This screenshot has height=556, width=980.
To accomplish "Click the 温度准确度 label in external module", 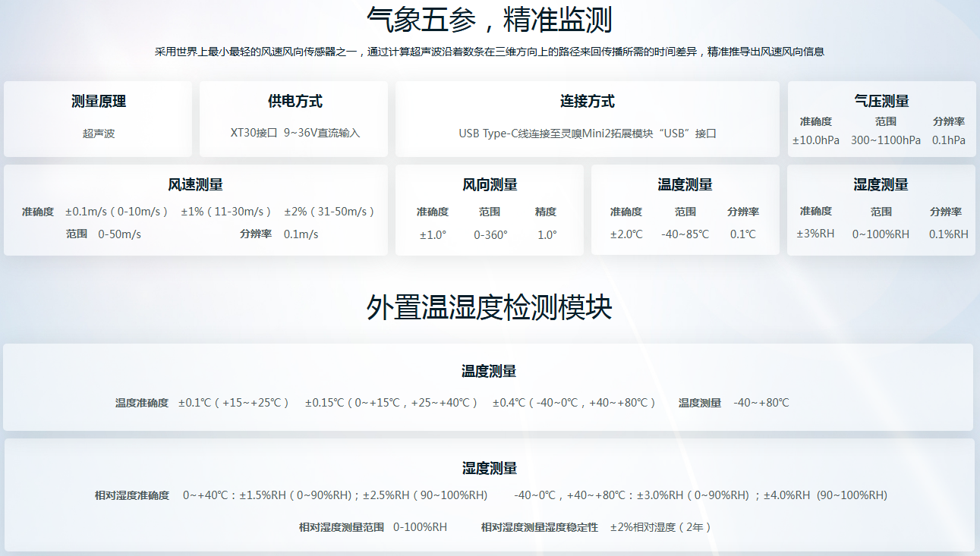I will pyautogui.click(x=142, y=403).
